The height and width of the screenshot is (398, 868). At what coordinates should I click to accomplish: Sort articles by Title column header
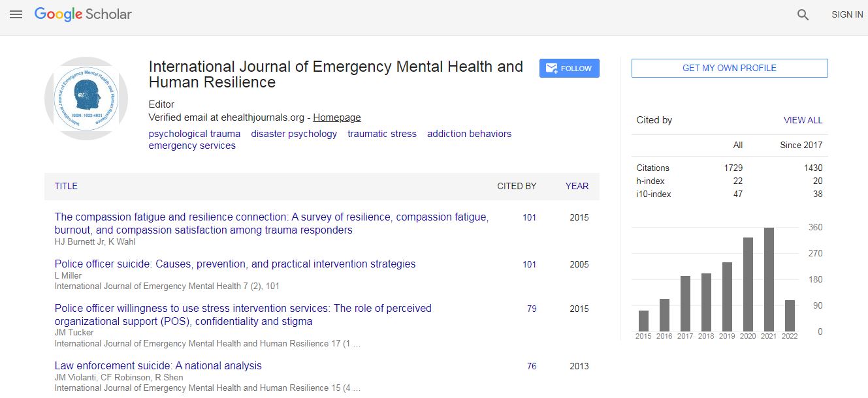click(x=66, y=186)
